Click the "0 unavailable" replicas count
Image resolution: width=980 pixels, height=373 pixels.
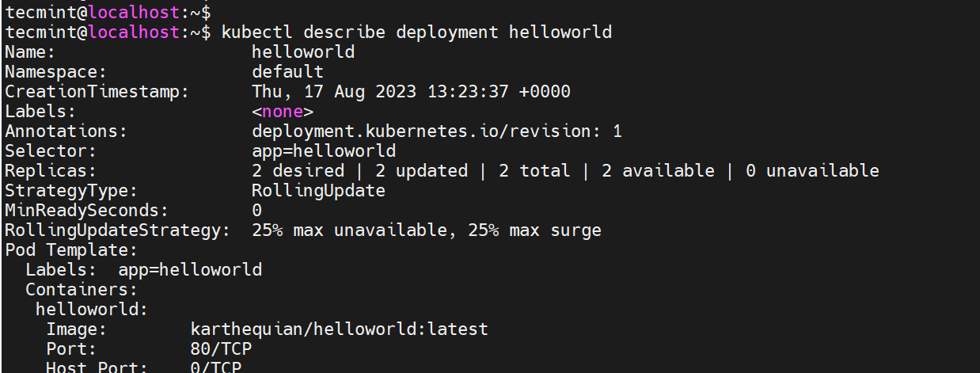812,171
